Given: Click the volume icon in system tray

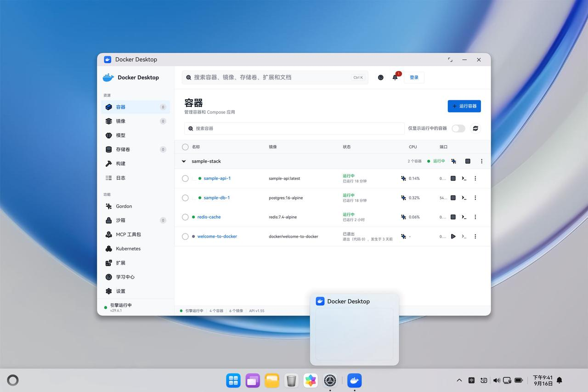Looking at the screenshot, I should point(497,381).
